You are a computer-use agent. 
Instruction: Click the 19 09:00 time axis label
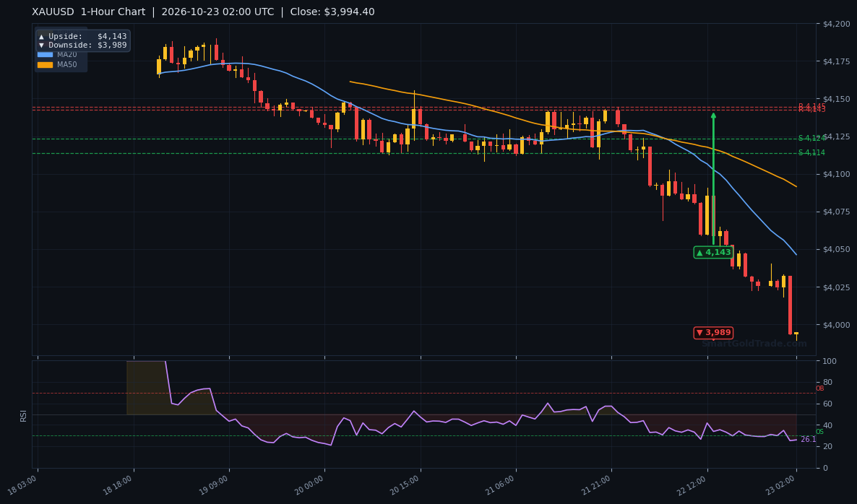[x=214, y=485]
